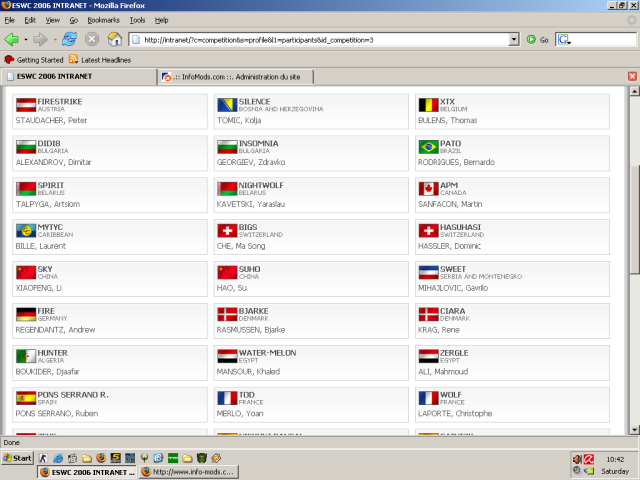The image size is (640, 480).
Task: Click the Start button
Action: point(17,458)
